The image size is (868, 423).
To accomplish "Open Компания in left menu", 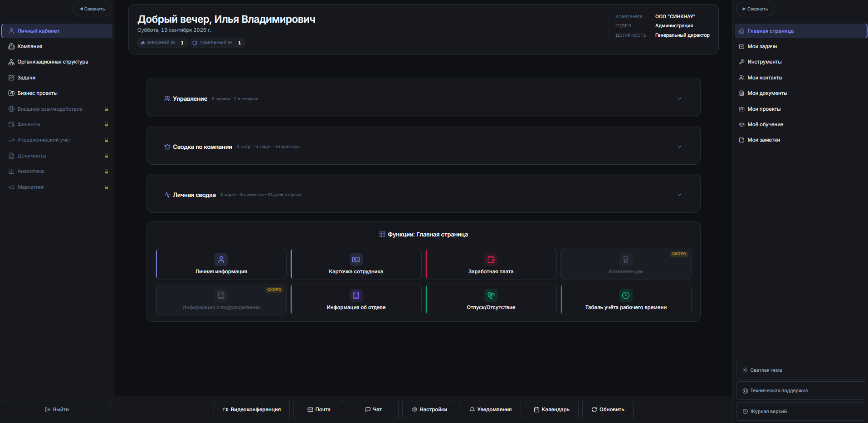I will tap(57, 46).
